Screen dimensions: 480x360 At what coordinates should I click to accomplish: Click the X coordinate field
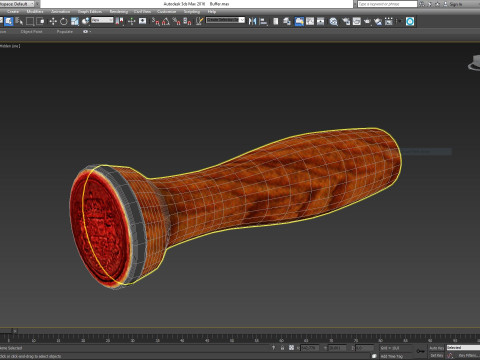310,348
